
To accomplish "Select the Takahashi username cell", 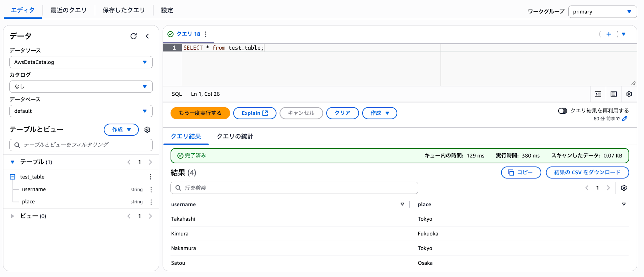I will click(x=183, y=219).
